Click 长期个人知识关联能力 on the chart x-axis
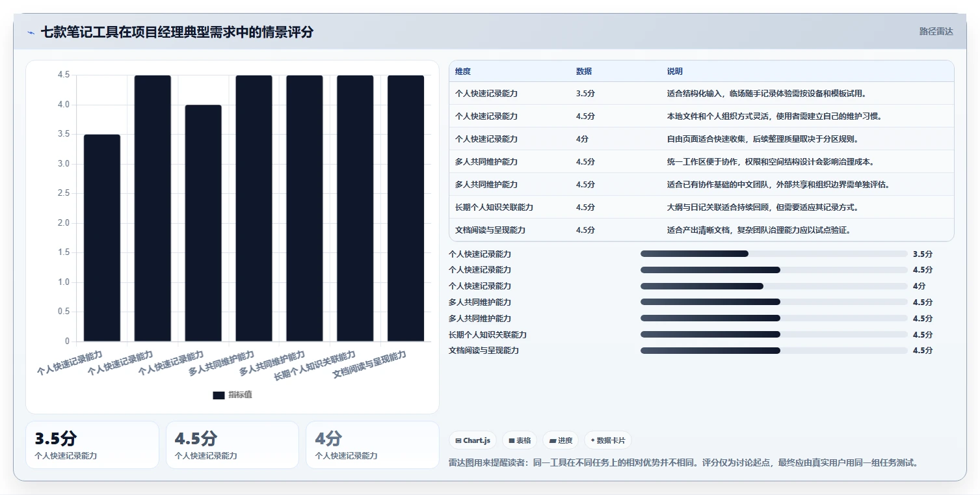 [315, 366]
